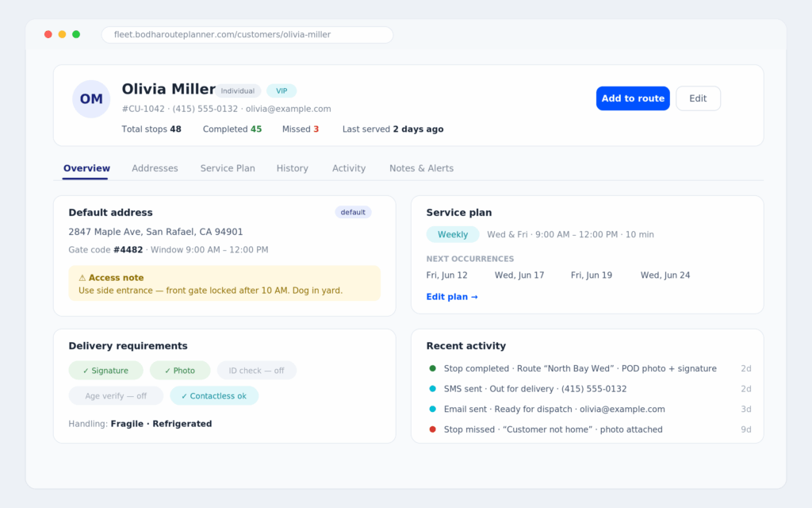Click the Individual customer type badge
812x508 pixels.
[238, 90]
